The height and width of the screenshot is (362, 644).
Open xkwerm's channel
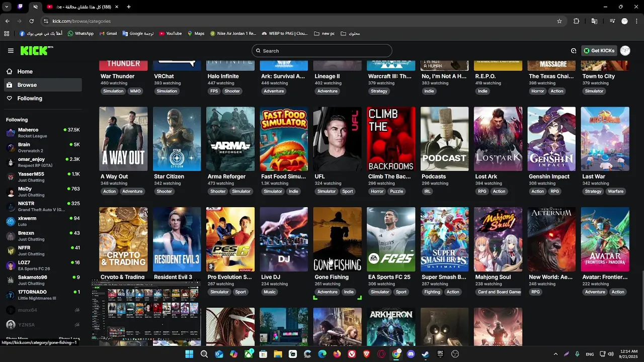42,221
